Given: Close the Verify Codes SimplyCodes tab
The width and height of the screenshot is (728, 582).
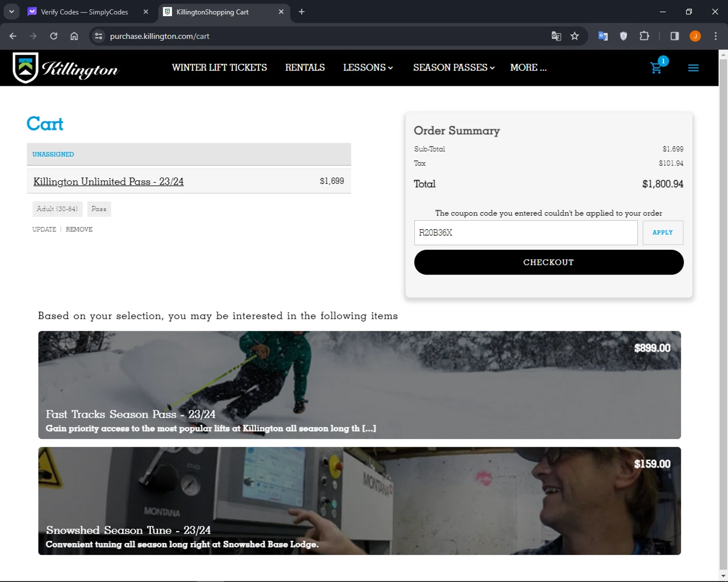Looking at the screenshot, I should (x=146, y=12).
